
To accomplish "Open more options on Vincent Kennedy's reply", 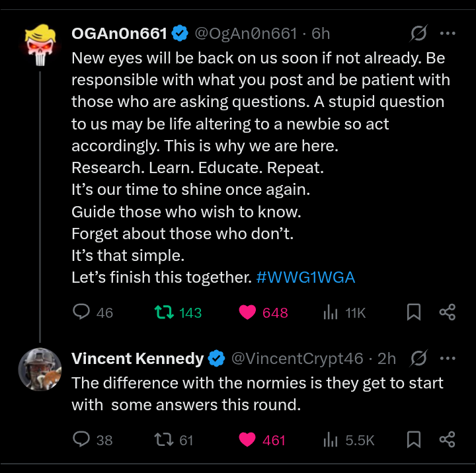I will click(448, 359).
